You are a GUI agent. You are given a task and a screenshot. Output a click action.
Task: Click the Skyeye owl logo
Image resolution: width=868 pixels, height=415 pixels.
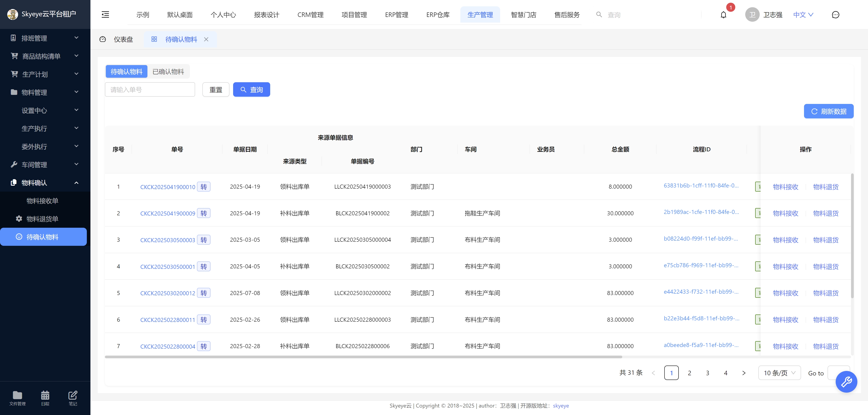pyautogui.click(x=12, y=14)
